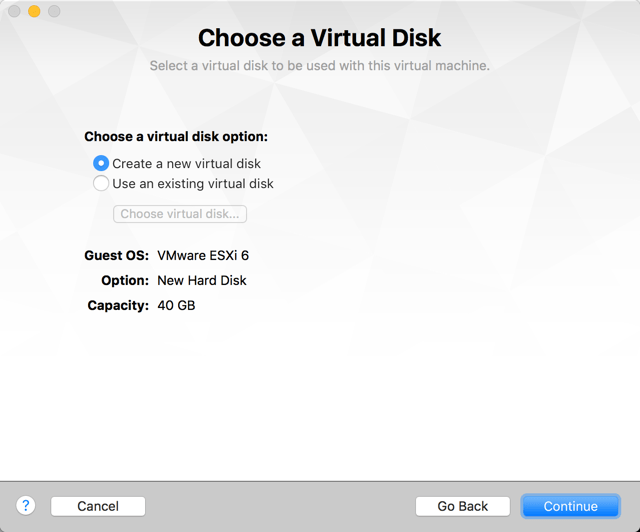Click the gray zoom window button
This screenshot has width=640, height=532.
tap(54, 12)
